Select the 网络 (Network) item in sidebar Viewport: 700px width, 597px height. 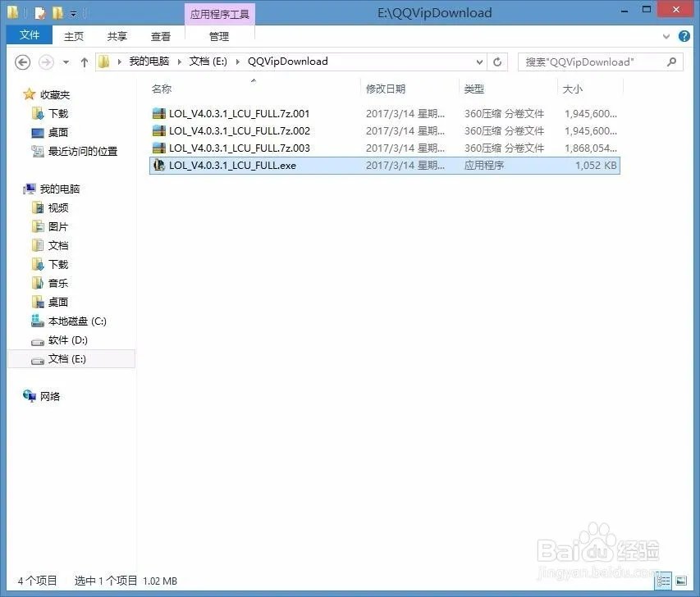[52, 396]
